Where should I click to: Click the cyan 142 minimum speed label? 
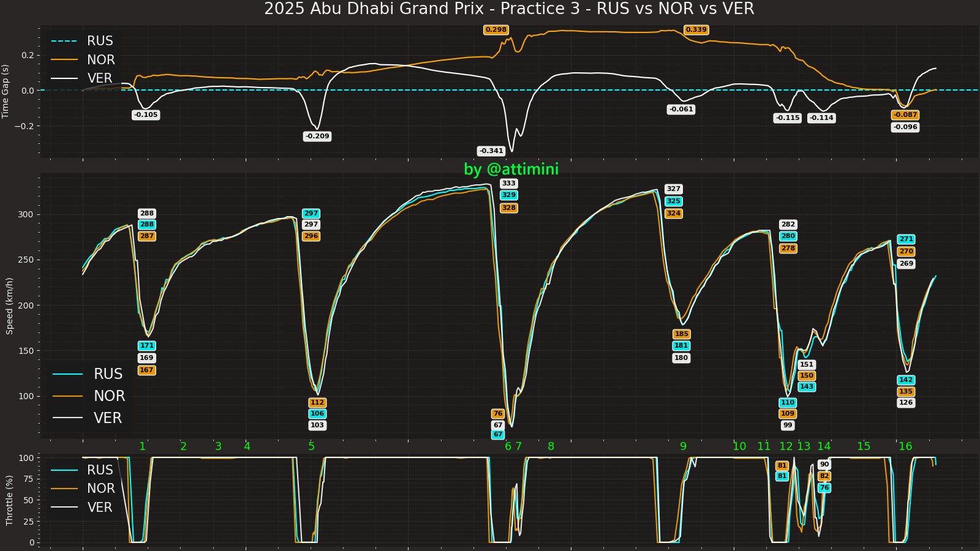906,380
